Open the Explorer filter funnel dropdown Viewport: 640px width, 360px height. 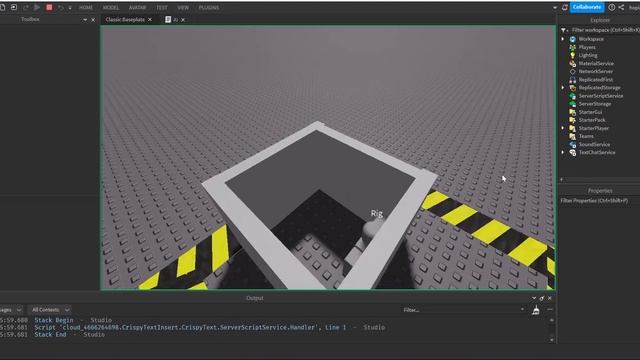(x=564, y=30)
